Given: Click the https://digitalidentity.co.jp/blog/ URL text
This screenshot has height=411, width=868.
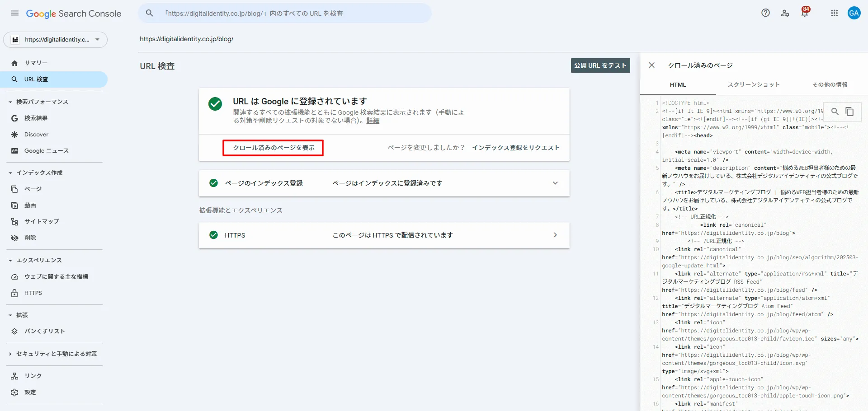Looking at the screenshot, I should [x=187, y=39].
